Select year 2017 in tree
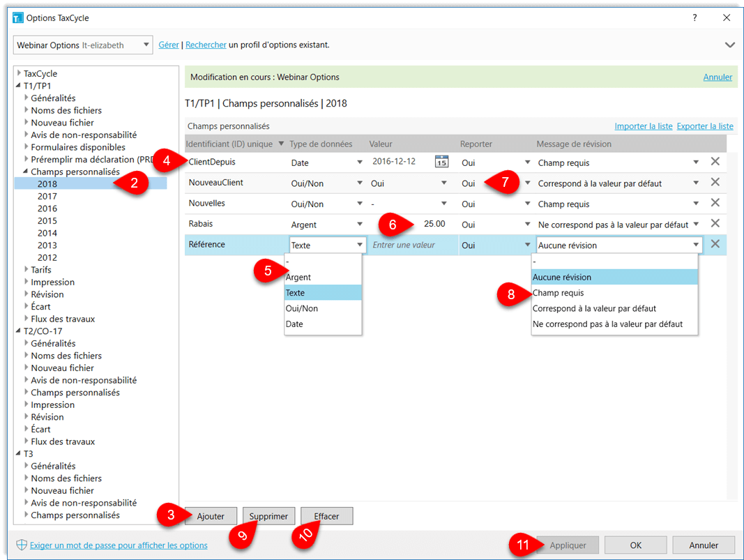This screenshot has width=744, height=560. coord(47,196)
